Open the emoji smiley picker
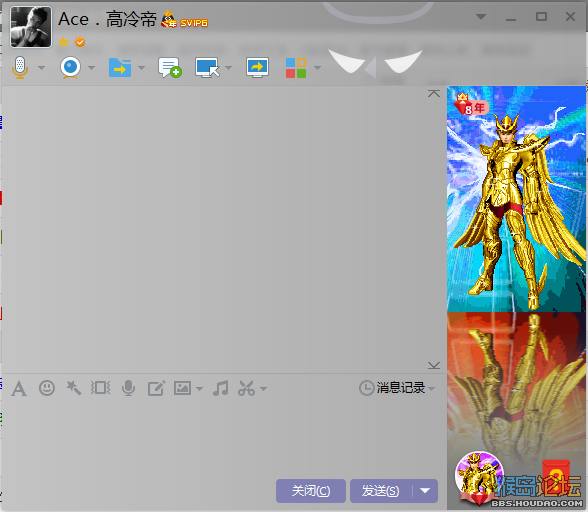The width and height of the screenshot is (588, 512). [x=47, y=388]
